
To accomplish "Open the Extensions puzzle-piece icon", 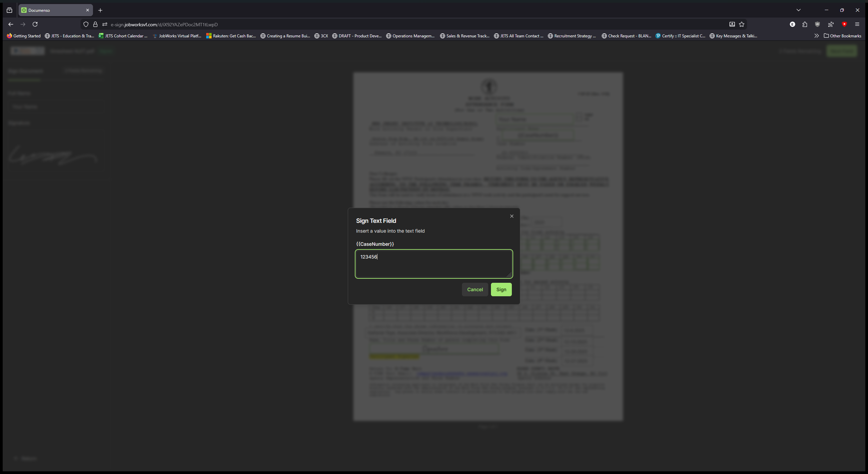I will coord(804,24).
